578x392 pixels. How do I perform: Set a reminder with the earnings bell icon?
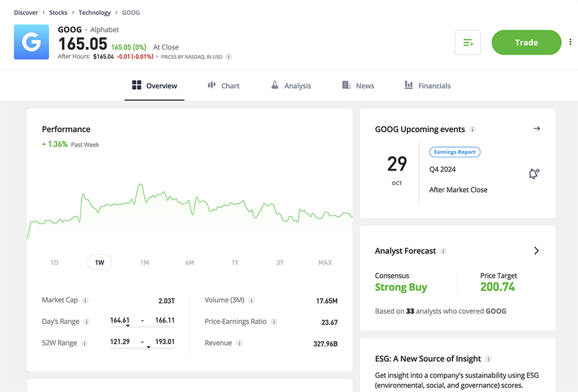(x=534, y=173)
